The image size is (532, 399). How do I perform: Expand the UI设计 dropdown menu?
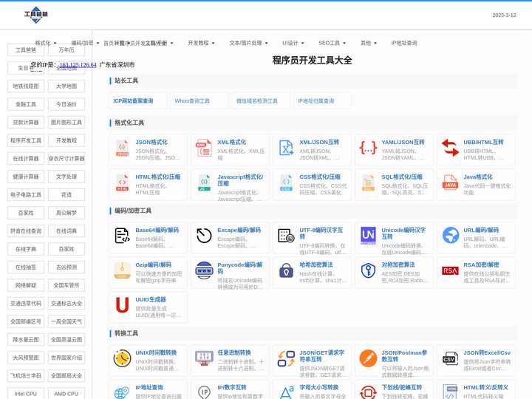(x=293, y=43)
